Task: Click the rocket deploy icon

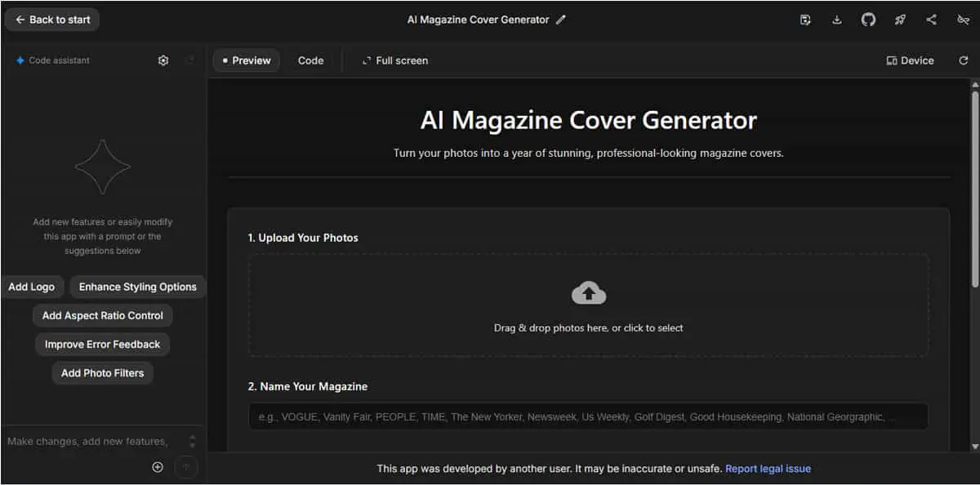Action: (x=900, y=20)
